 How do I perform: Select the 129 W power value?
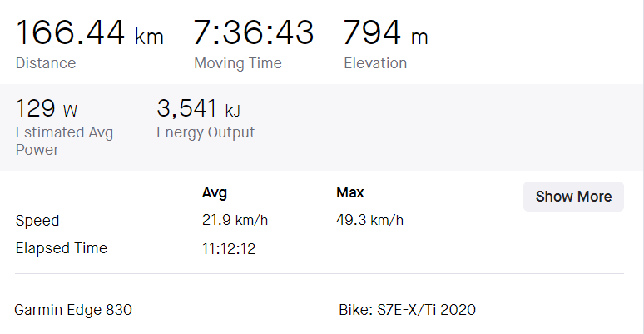pos(47,108)
